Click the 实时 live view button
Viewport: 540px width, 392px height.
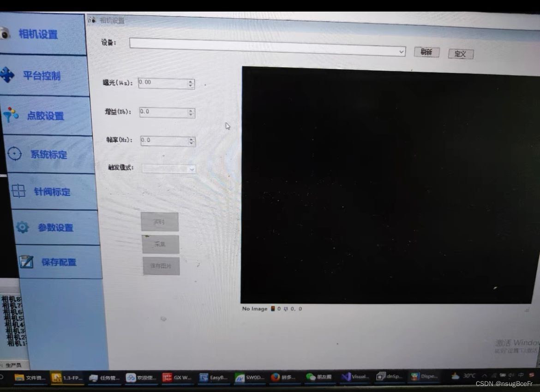click(x=159, y=222)
